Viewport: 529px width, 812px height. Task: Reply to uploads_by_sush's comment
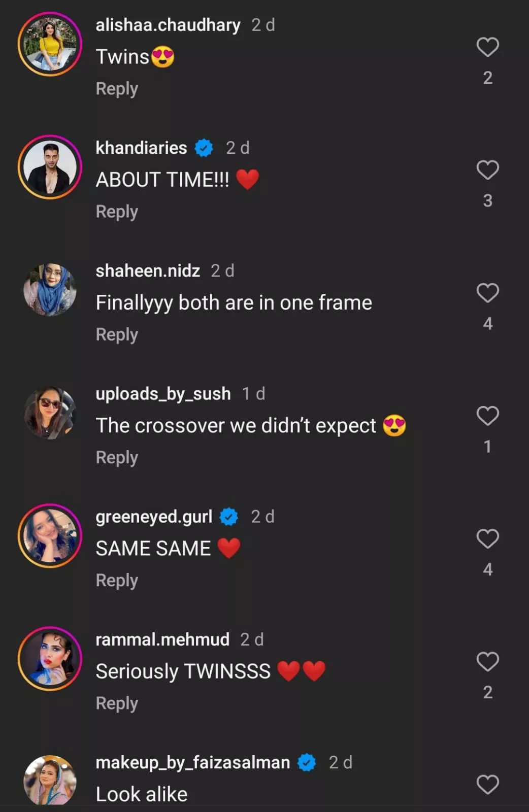[x=117, y=457]
